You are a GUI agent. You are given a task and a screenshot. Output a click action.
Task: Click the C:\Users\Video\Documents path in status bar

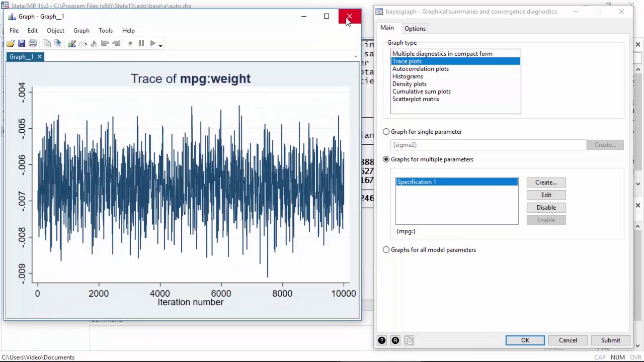pos(38,357)
